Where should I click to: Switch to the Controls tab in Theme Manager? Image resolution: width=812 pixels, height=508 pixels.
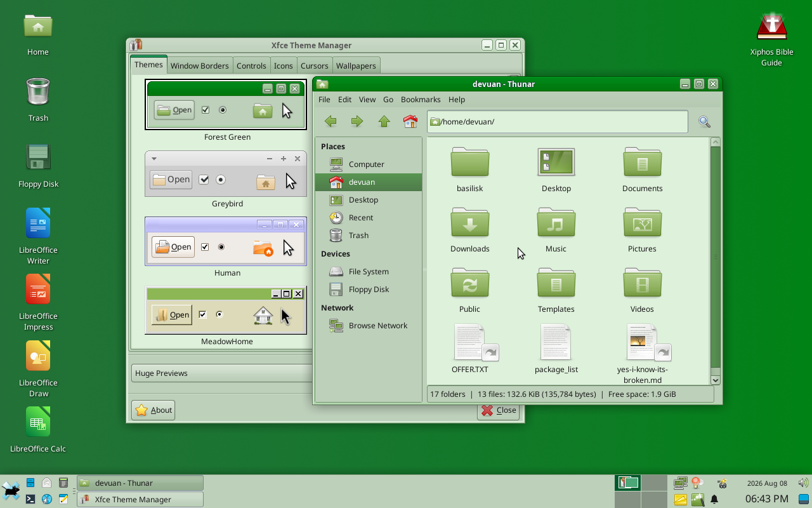tap(251, 65)
